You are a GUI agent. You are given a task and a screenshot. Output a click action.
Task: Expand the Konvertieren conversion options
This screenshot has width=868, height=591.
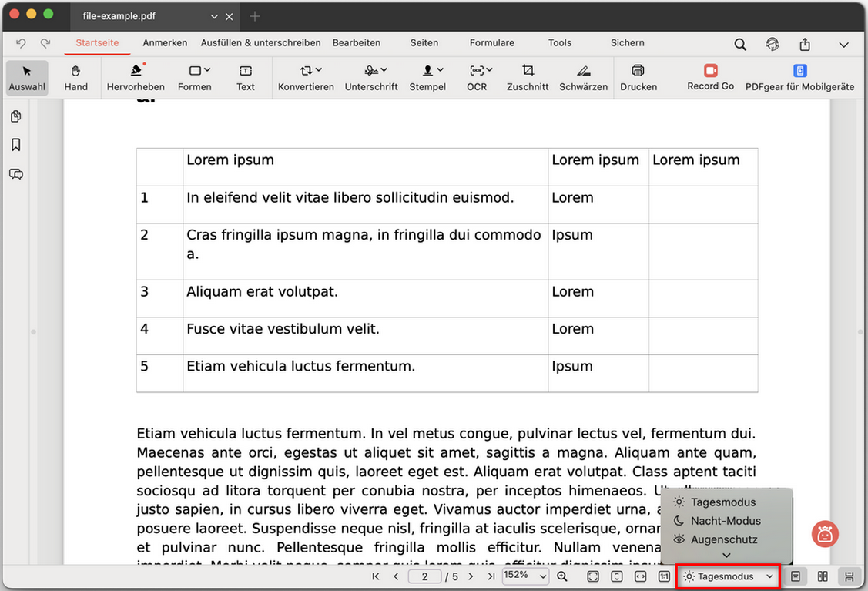(x=306, y=77)
